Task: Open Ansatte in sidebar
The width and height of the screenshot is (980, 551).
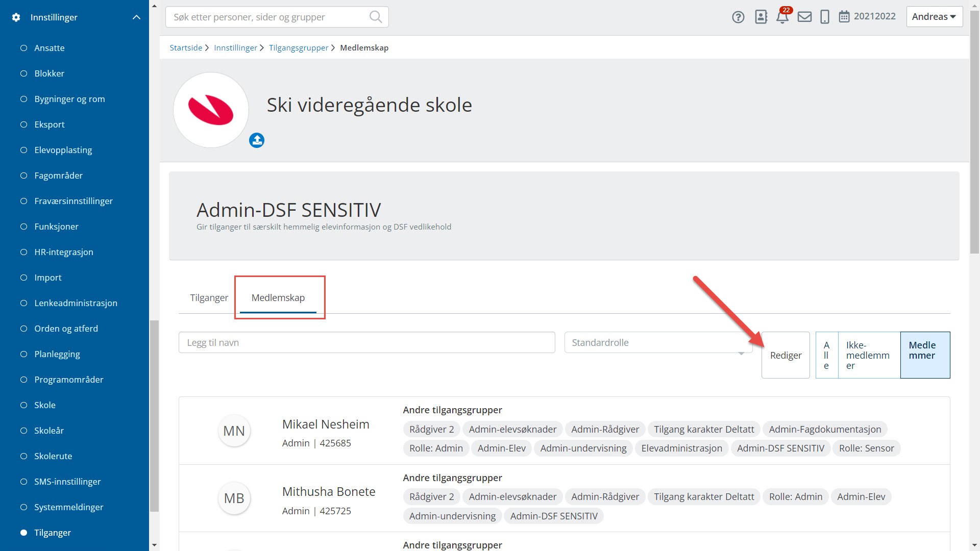Action: [50, 48]
